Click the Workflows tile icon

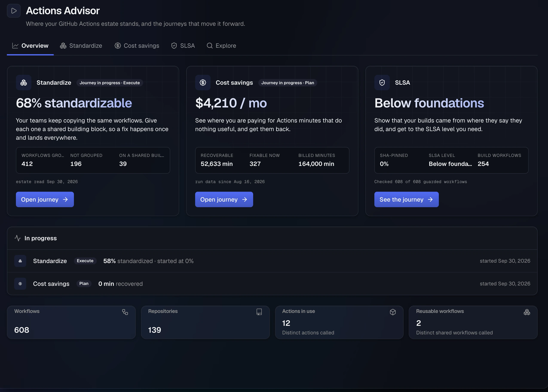(x=125, y=312)
